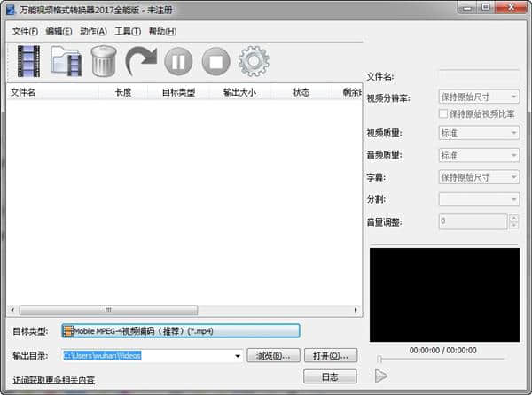This screenshot has height=395, width=532.
Task: Open the 文件(F) menu
Action: coord(25,32)
